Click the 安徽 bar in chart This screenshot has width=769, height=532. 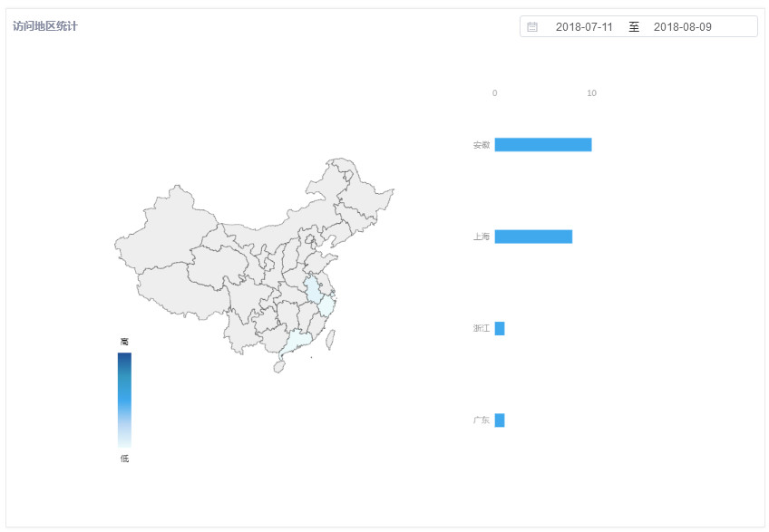543,145
